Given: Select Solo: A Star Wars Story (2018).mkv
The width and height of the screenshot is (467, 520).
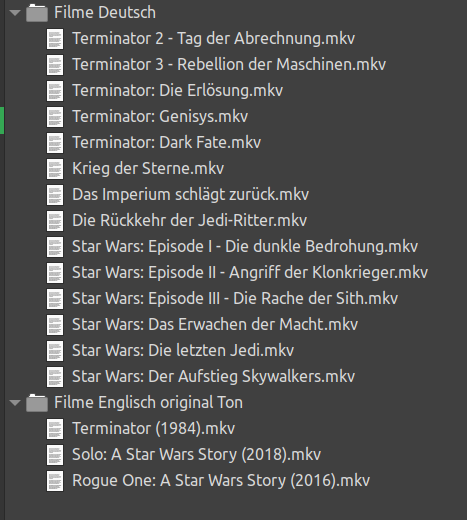Looking at the screenshot, I should click(x=197, y=455).
